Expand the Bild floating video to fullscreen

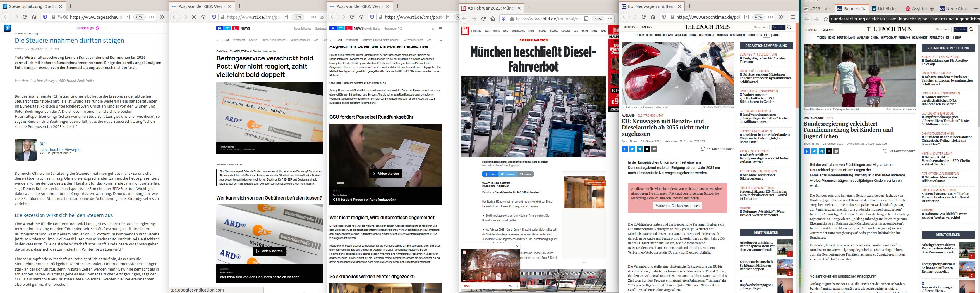[516, 286]
